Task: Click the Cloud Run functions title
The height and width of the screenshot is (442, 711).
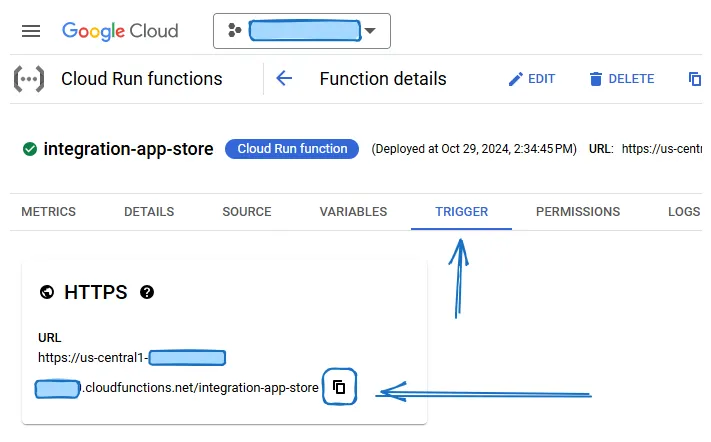Action: [x=141, y=79]
